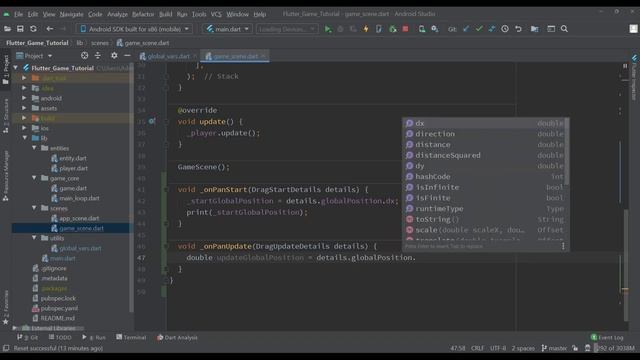Open Project panel settings gear
Image resolution: width=640 pixels, height=360 pixels.
[x=114, y=56]
